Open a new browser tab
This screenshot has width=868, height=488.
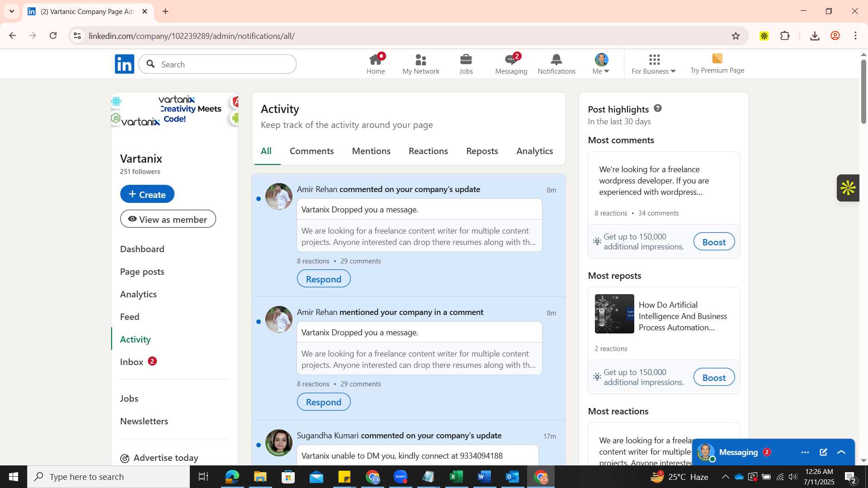(165, 11)
